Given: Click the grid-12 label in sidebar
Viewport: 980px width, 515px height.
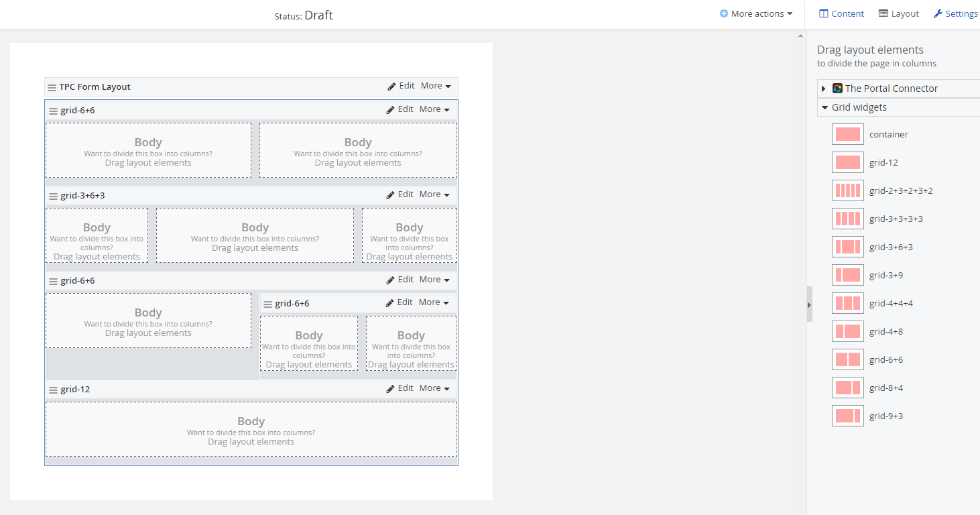Looking at the screenshot, I should click(x=883, y=162).
